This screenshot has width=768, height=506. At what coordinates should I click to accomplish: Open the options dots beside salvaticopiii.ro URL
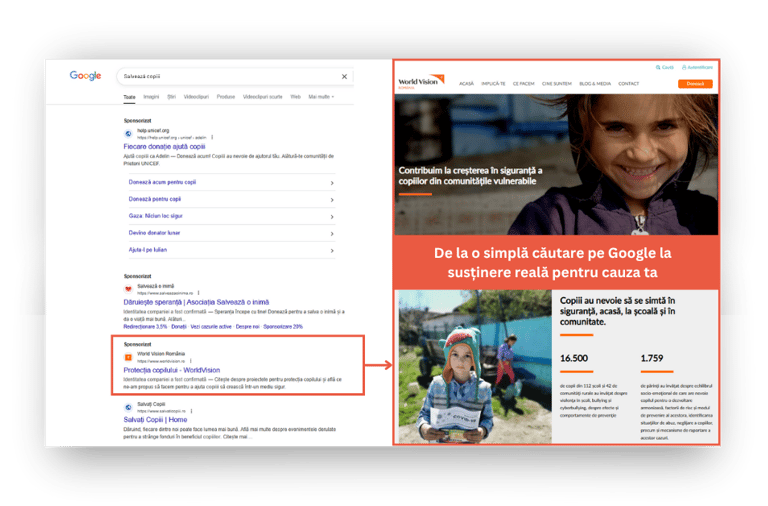pos(192,411)
